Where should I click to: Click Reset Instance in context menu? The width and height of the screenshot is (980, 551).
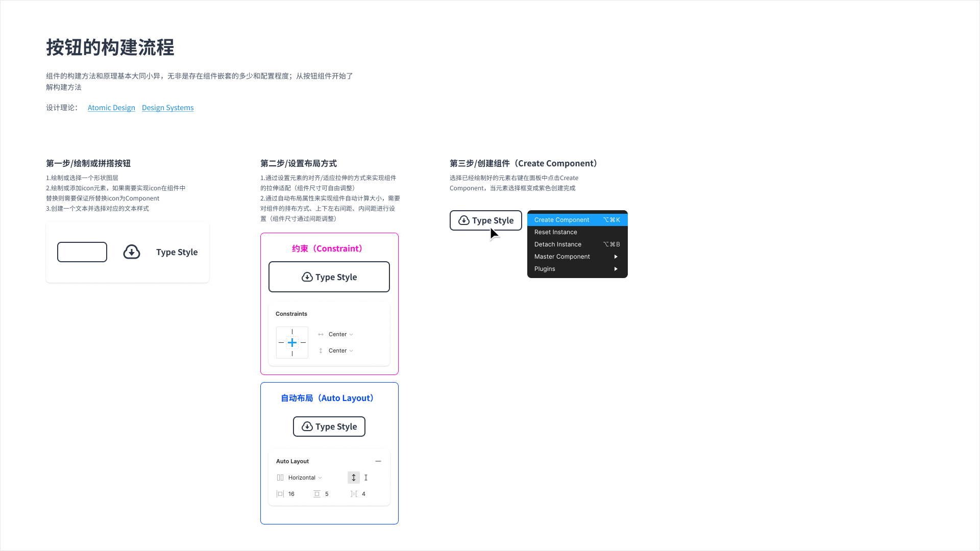click(x=555, y=232)
